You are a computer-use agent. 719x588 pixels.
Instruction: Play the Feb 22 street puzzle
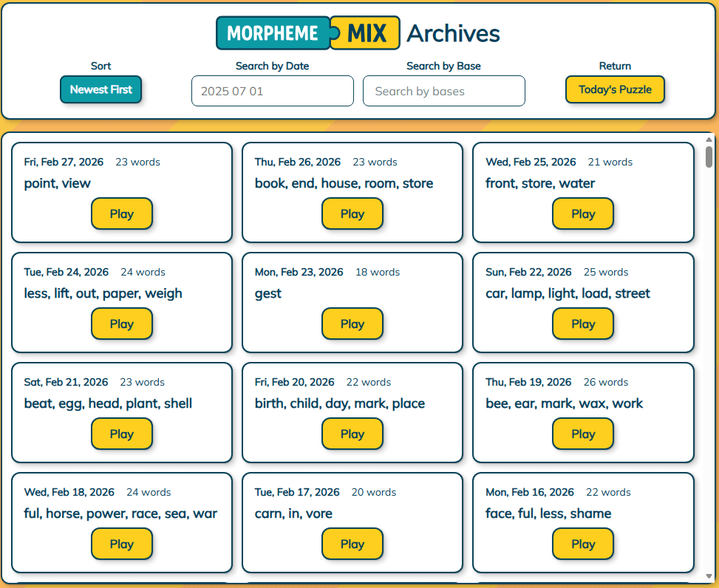pos(583,324)
